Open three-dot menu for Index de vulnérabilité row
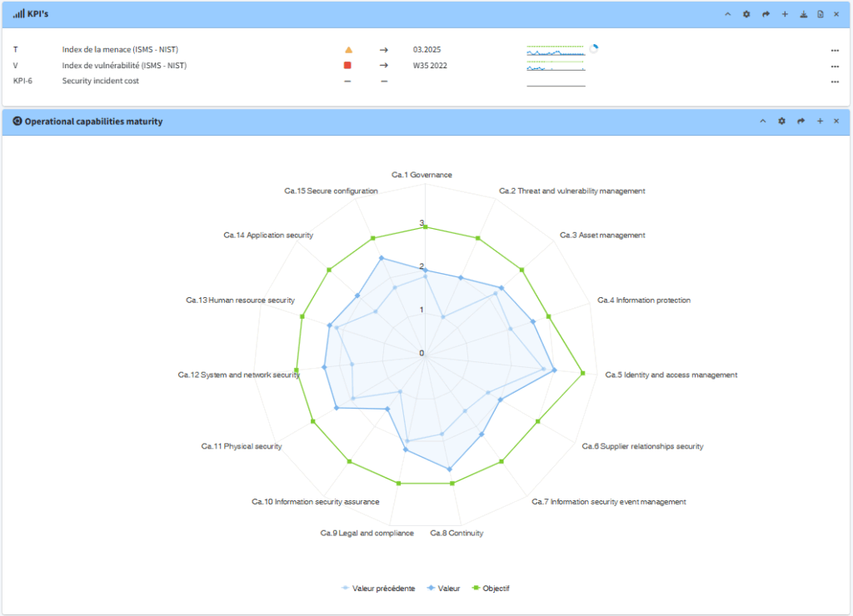Screen dimensions: 853x616 pyautogui.click(x=835, y=66)
